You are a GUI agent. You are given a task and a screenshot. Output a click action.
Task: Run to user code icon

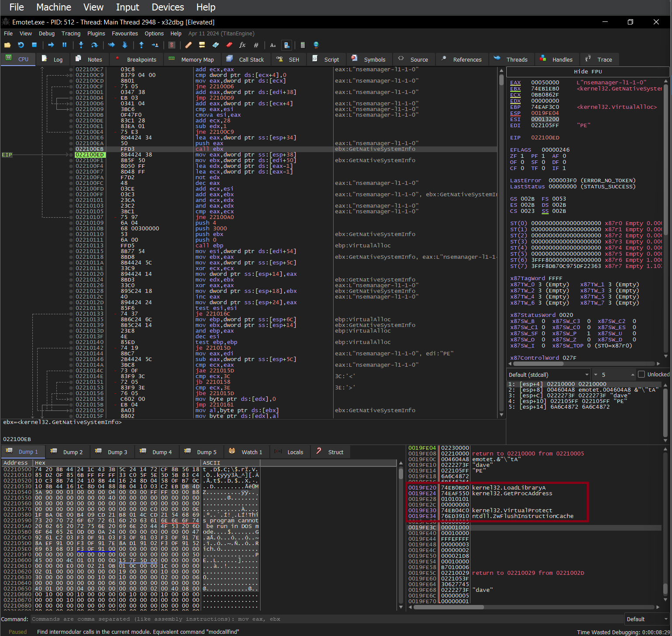(155, 45)
